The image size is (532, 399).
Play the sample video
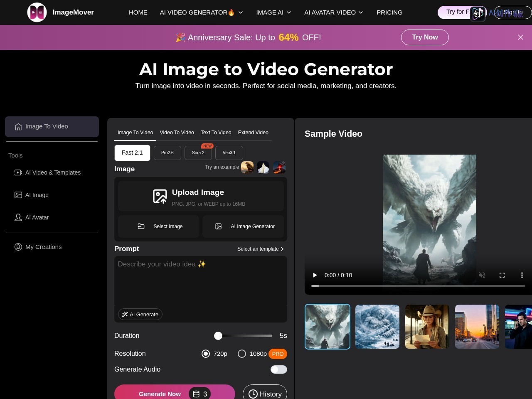(315, 275)
